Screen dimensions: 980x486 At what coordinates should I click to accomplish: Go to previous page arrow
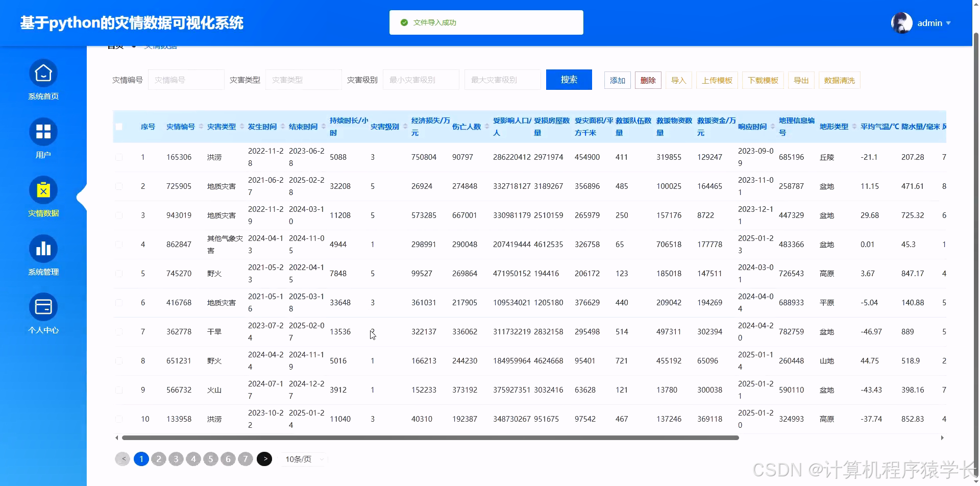[122, 459]
